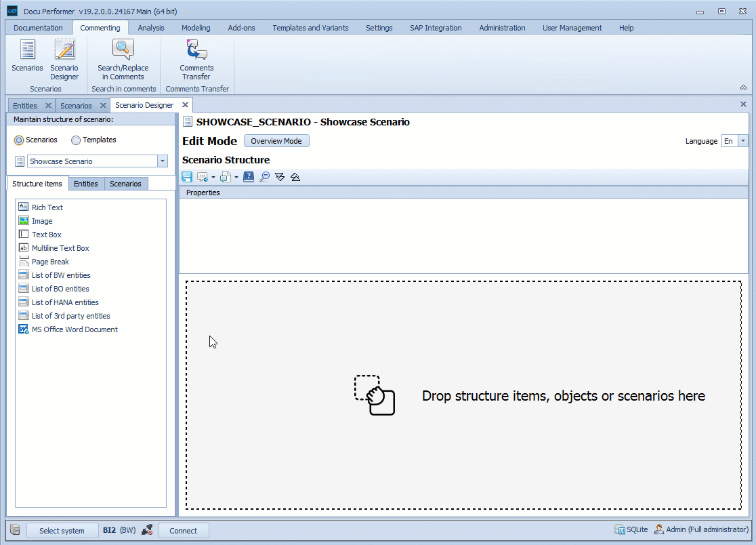Collapse the ribbon with the chevron

click(743, 87)
